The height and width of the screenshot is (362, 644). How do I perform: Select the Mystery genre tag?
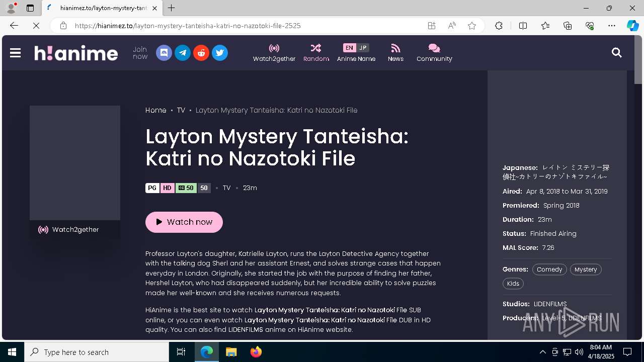586,269
